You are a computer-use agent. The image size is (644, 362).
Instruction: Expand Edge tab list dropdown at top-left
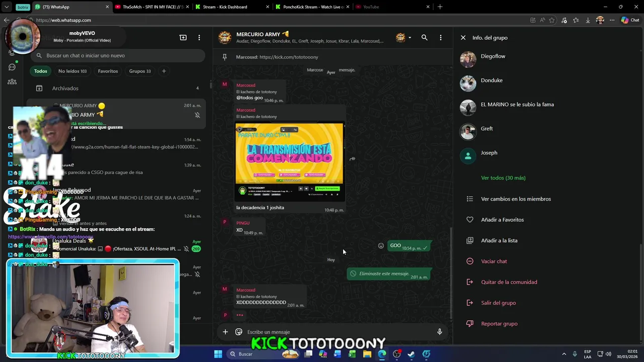pyautogui.click(x=7, y=7)
